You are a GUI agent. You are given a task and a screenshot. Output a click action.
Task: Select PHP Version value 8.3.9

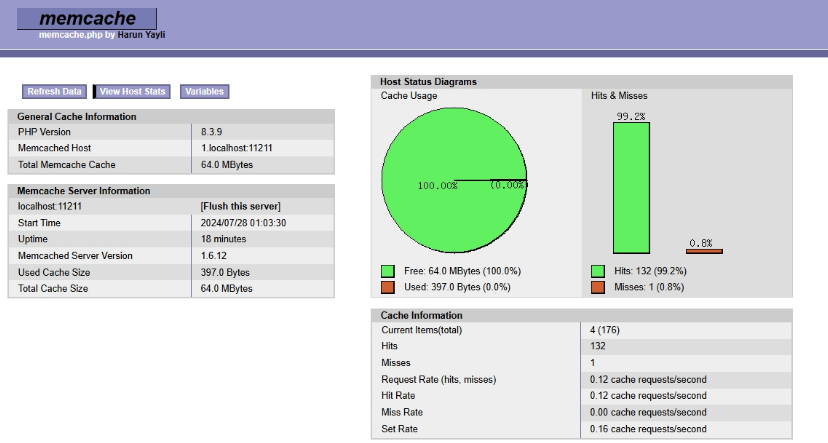click(x=211, y=132)
